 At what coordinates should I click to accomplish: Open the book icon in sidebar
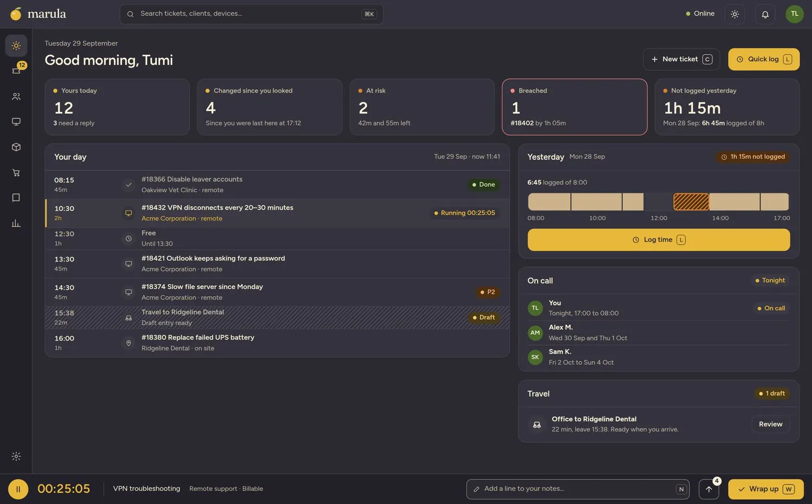[16, 198]
